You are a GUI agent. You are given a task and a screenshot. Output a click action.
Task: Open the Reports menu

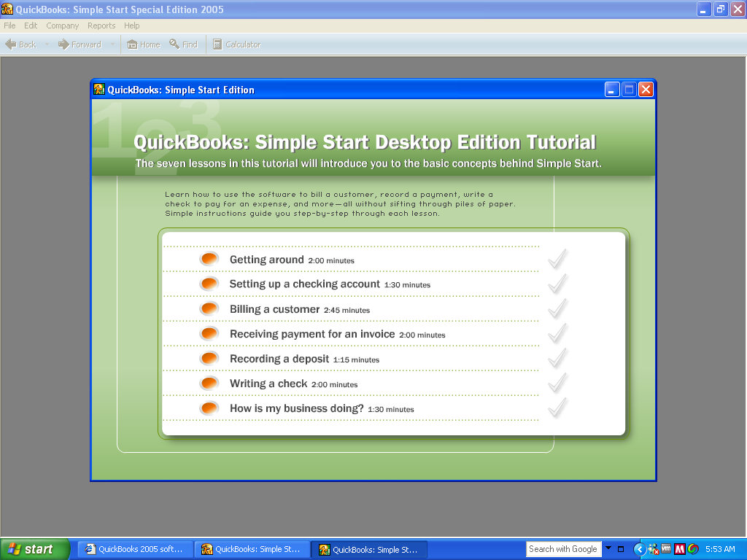(x=101, y=26)
